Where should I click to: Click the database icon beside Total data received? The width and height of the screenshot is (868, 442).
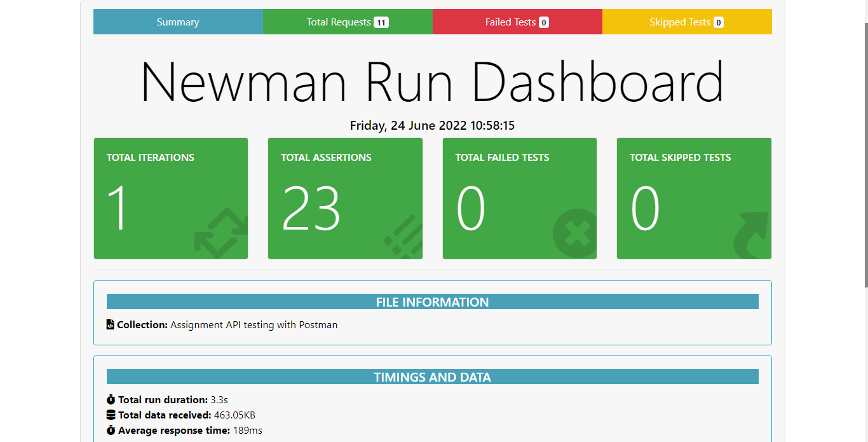111,415
